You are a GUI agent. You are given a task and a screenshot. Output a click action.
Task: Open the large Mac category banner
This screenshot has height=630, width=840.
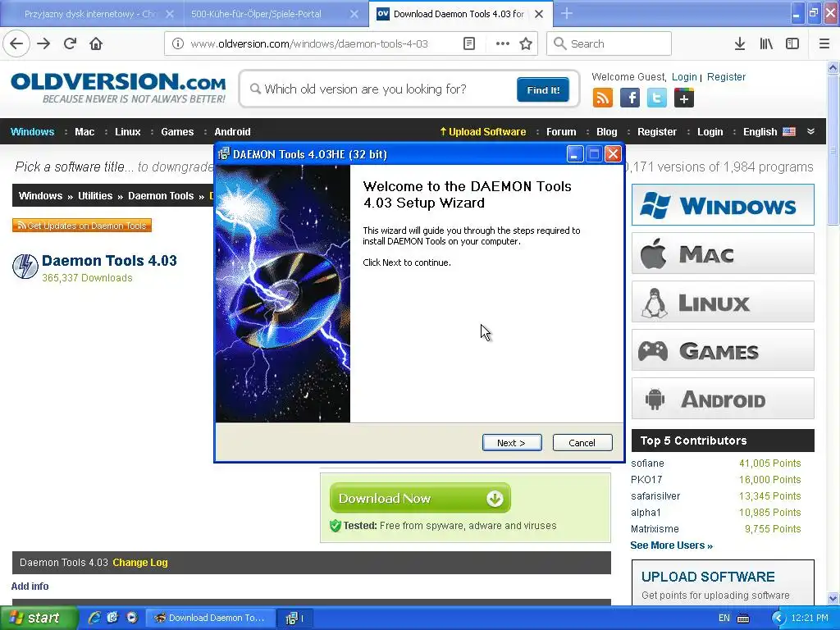[x=723, y=253]
